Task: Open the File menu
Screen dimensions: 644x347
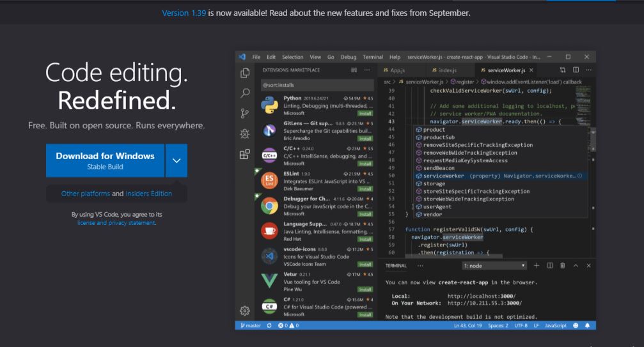Action: [x=256, y=57]
